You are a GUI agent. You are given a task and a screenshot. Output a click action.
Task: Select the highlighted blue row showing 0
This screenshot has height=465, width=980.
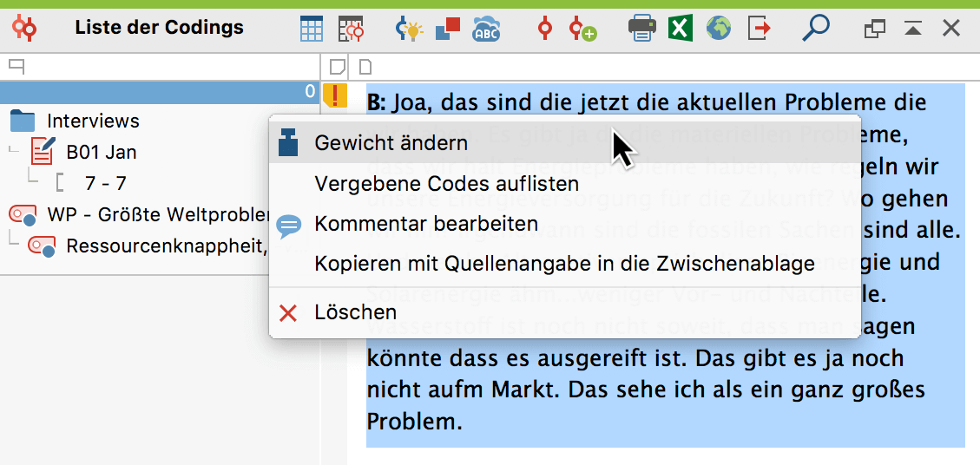(160, 93)
